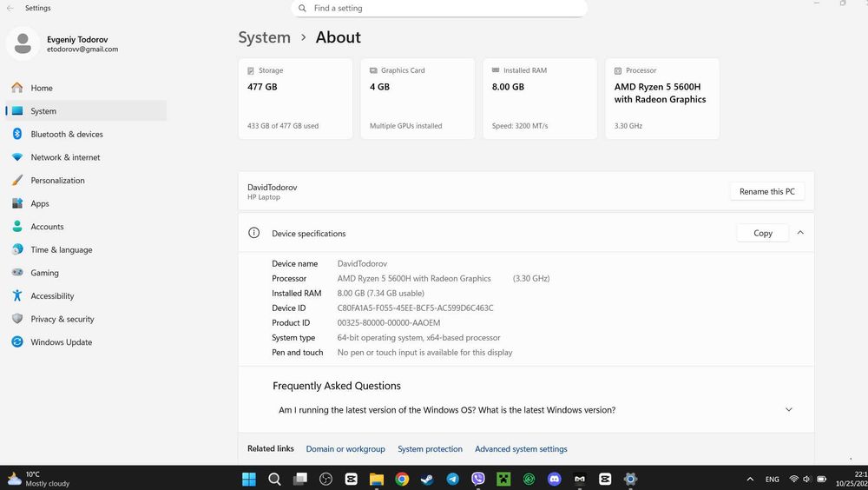
Task: Open the Apps settings category
Action: pyautogui.click(x=86, y=203)
